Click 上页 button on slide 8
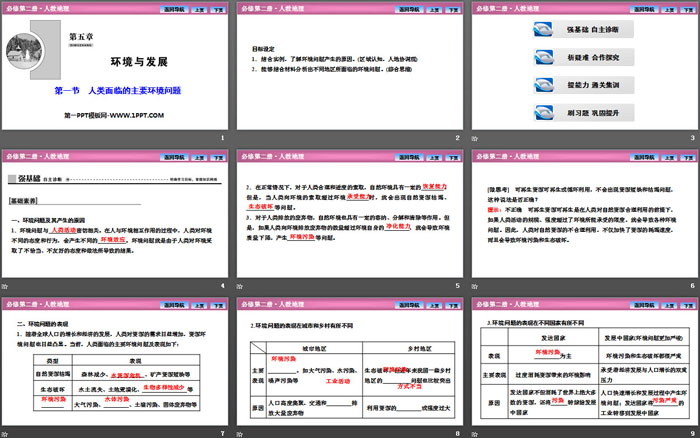 (x=434, y=305)
